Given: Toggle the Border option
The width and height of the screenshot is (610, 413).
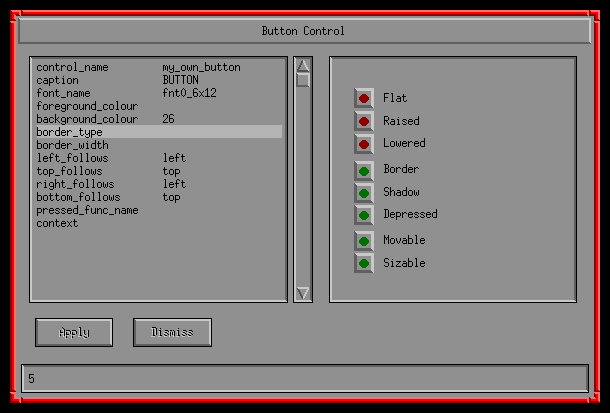Looking at the screenshot, I should point(364,171).
